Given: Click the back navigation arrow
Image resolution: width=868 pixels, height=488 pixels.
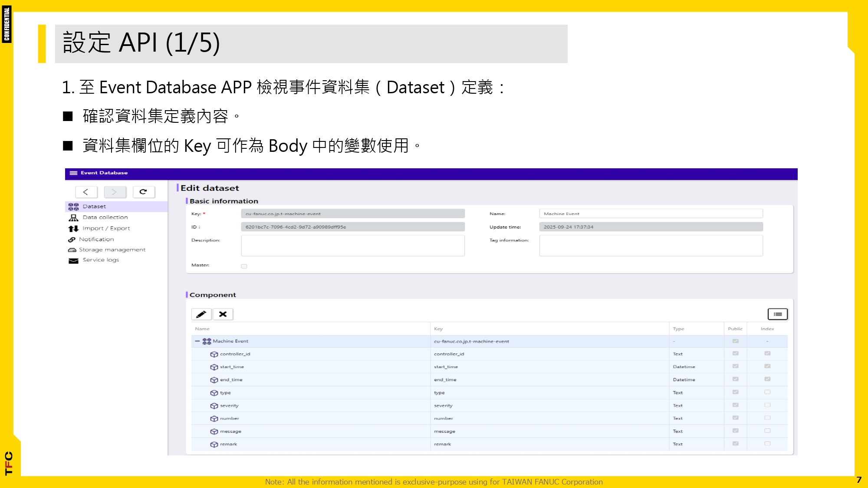Looking at the screenshot, I should click(86, 191).
